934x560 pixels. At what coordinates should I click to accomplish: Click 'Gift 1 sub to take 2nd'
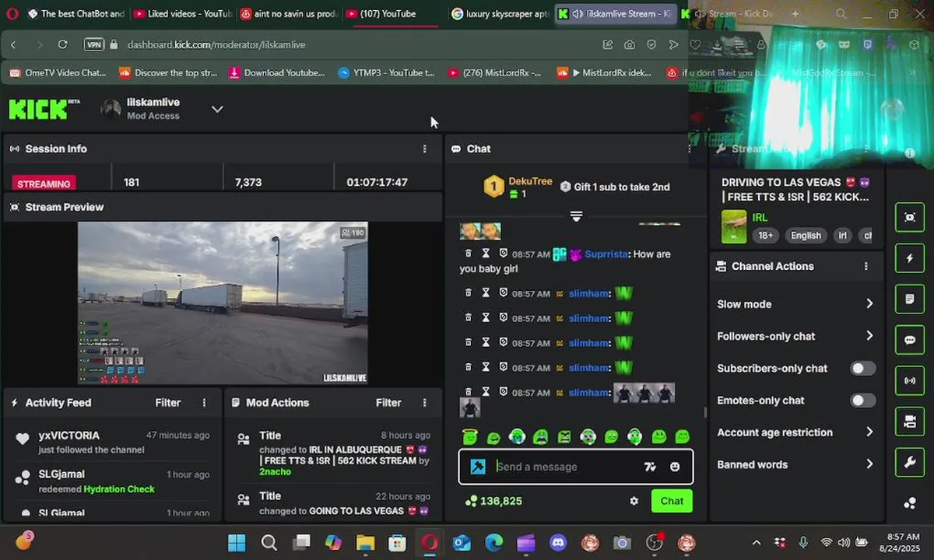(x=615, y=187)
